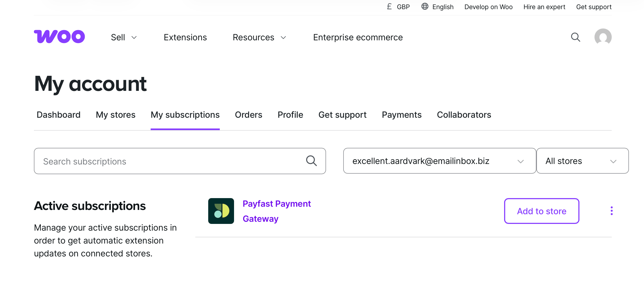The height and width of the screenshot is (286, 644).
Task: Expand the Resources navigation dropdown
Action: pos(259,37)
